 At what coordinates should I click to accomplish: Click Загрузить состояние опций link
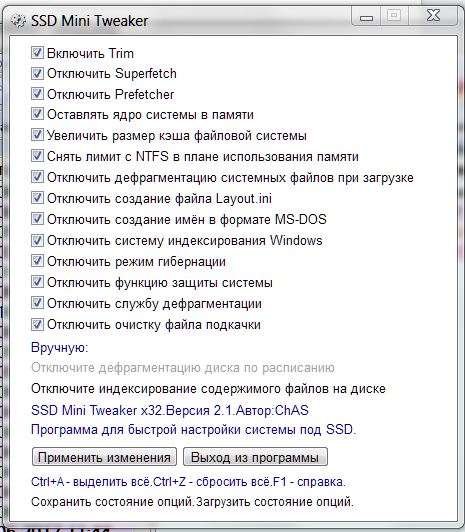click(274, 502)
